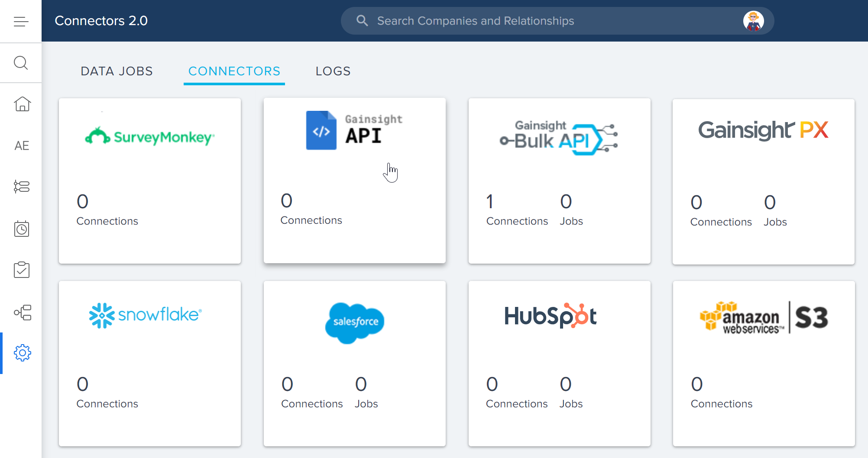
Task: Open the Amazon S3 connector card
Action: pos(764,364)
